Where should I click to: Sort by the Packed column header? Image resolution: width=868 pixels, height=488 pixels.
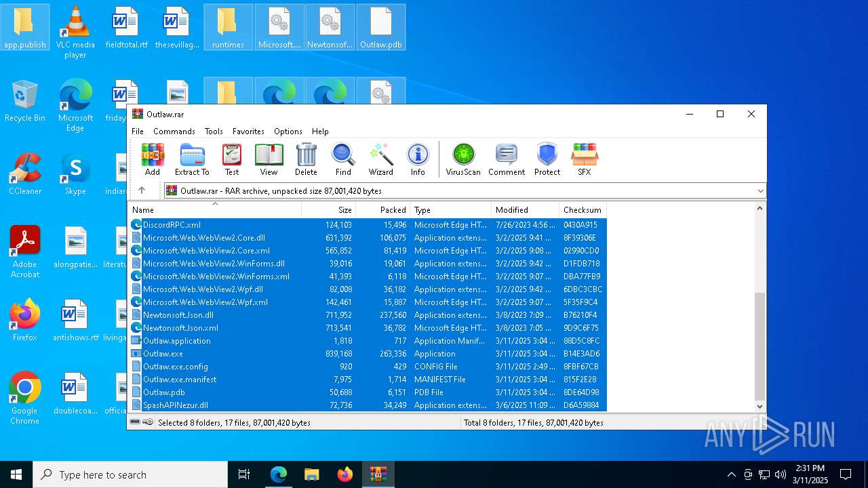pyautogui.click(x=382, y=210)
